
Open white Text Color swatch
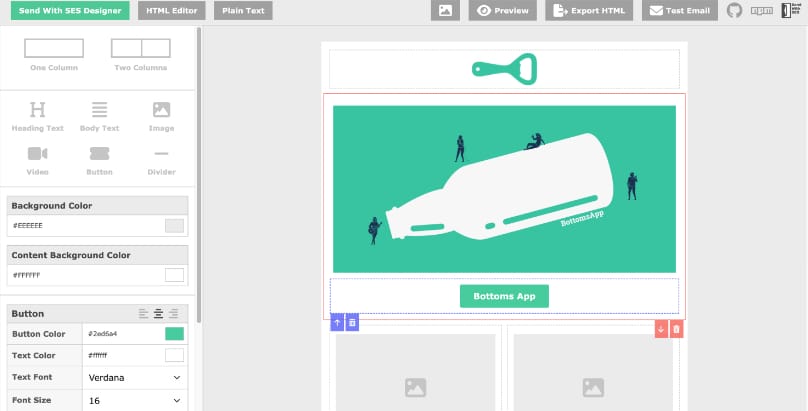[174, 355]
